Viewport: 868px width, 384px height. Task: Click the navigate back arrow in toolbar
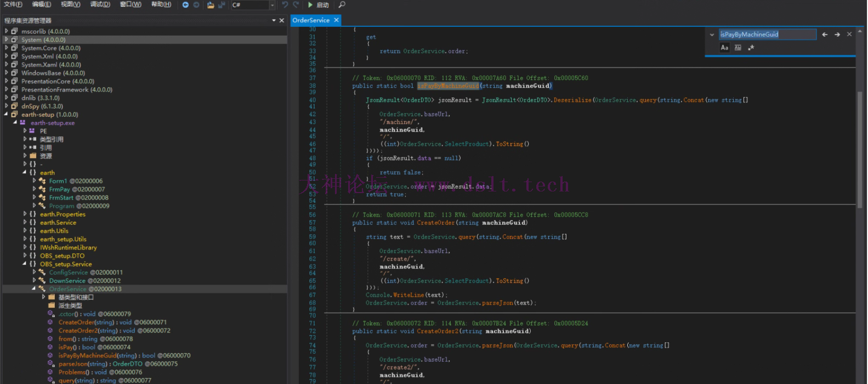(185, 5)
